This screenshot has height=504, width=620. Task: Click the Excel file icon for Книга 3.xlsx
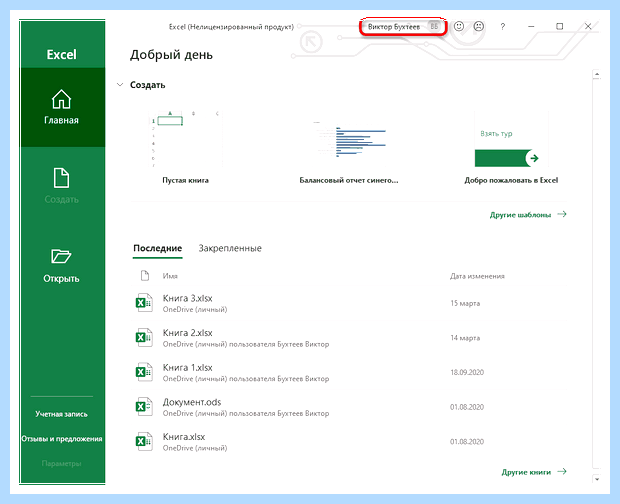click(x=144, y=303)
